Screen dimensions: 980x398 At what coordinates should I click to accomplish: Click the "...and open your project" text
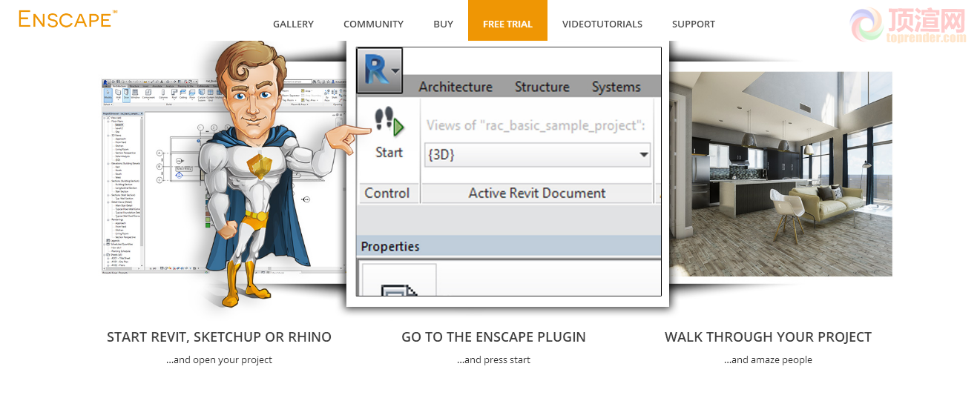click(x=219, y=360)
